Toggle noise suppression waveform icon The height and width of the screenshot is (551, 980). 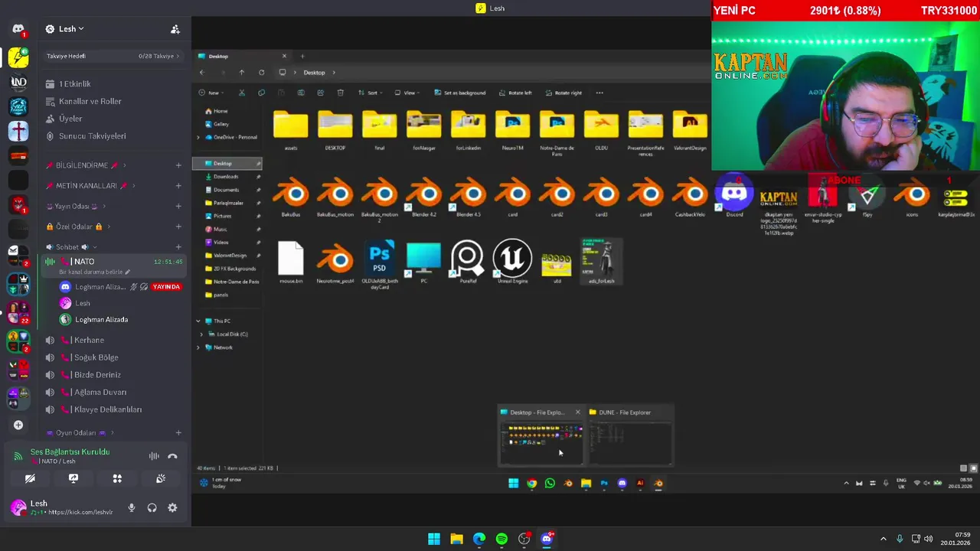click(x=154, y=456)
